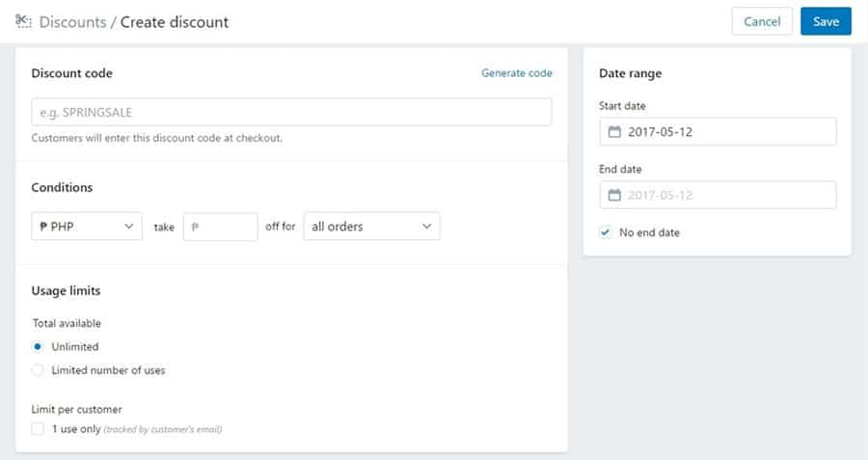Focus the discount code text field
Image resolution: width=868 pixels, height=460 pixels.
point(291,112)
